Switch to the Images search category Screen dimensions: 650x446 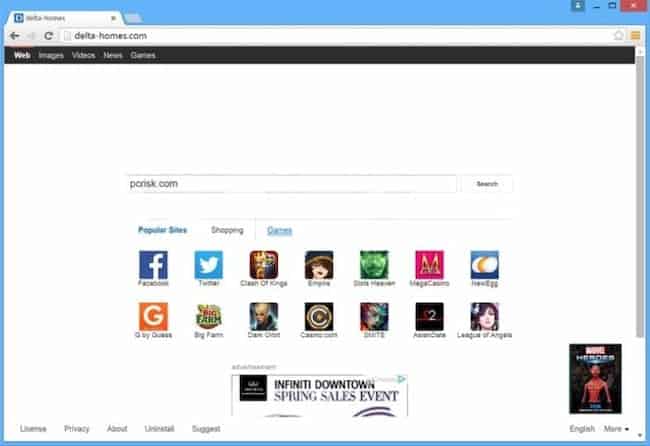(x=51, y=55)
